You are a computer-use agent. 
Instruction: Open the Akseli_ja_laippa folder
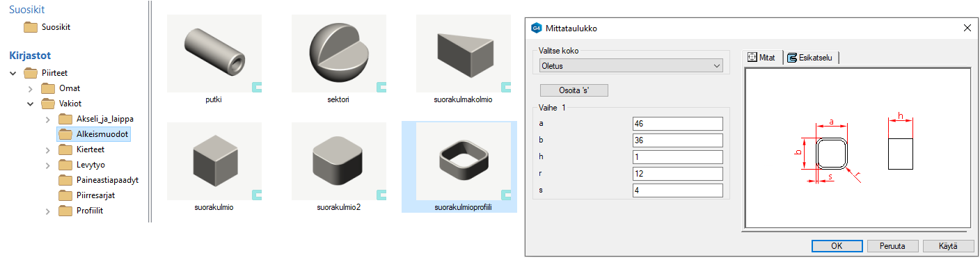click(x=96, y=118)
